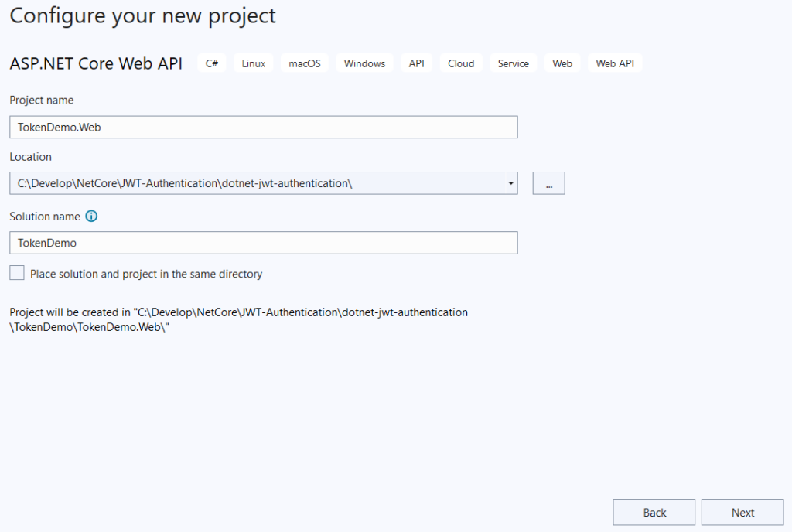Click the "Configure your new project" heading
This screenshot has width=792, height=532.
click(x=143, y=17)
